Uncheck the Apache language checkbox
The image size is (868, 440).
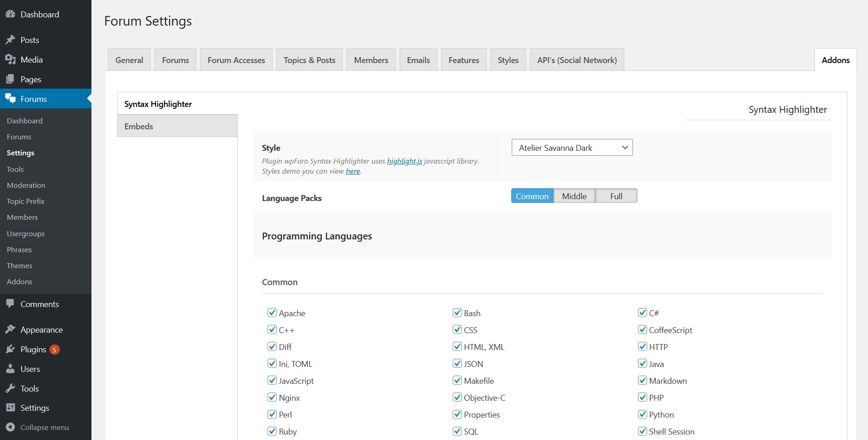272,313
